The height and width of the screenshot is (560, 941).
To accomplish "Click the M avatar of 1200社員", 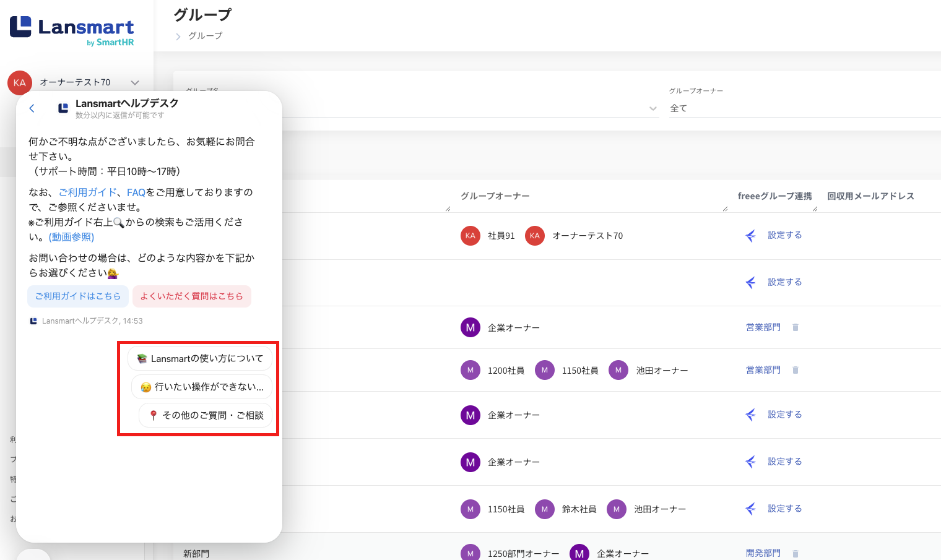I will tap(470, 371).
